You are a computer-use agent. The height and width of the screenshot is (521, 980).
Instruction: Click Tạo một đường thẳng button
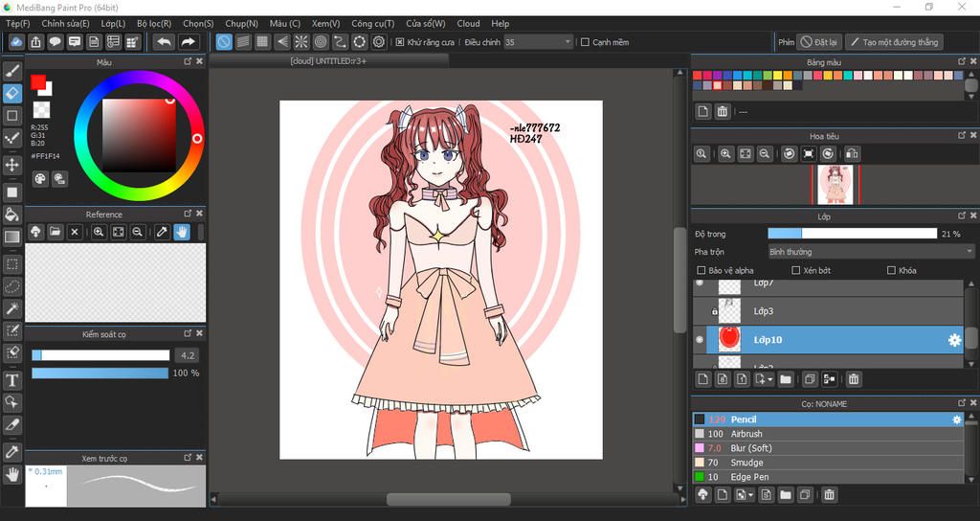coord(894,42)
